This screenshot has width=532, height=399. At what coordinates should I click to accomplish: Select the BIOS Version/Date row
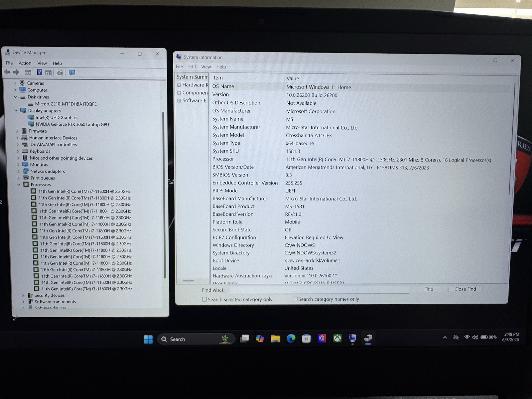click(360, 167)
